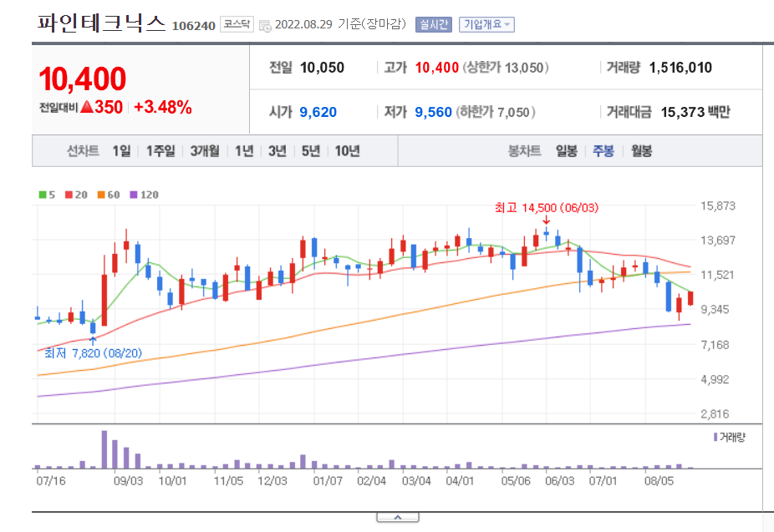
Task: Select the 3개월 line chart period
Action: coord(205,151)
